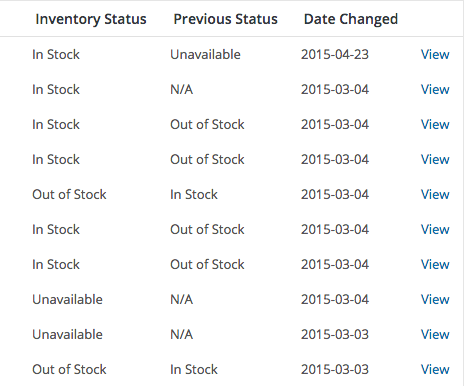Open View link for Unavailable row dated 2015-03-03
The width and height of the screenshot is (464, 386).
pos(435,334)
